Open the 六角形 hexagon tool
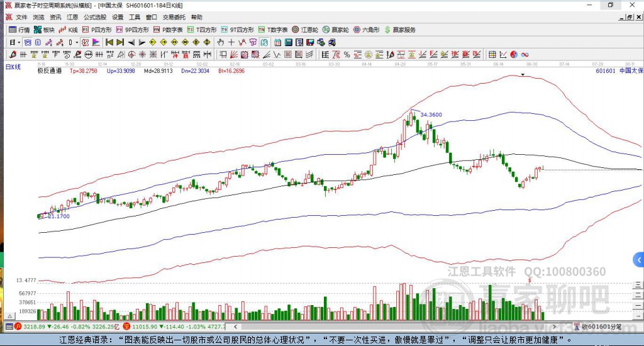644x346 pixels. coord(367,30)
